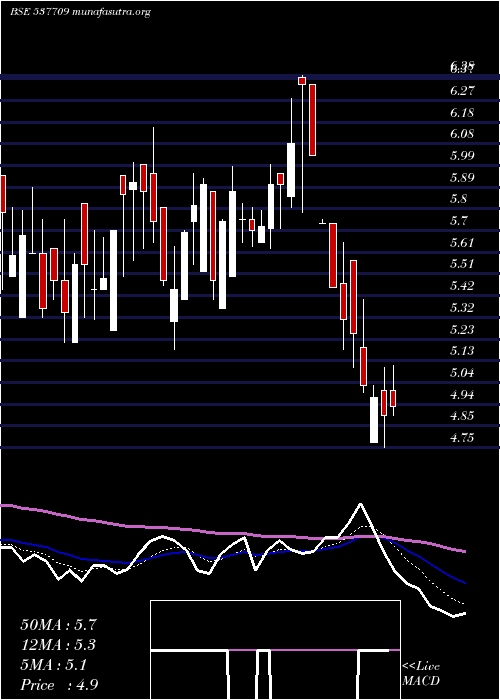Click the 5.51 price axis label
This screenshot has height=700, width=500.
click(x=462, y=264)
